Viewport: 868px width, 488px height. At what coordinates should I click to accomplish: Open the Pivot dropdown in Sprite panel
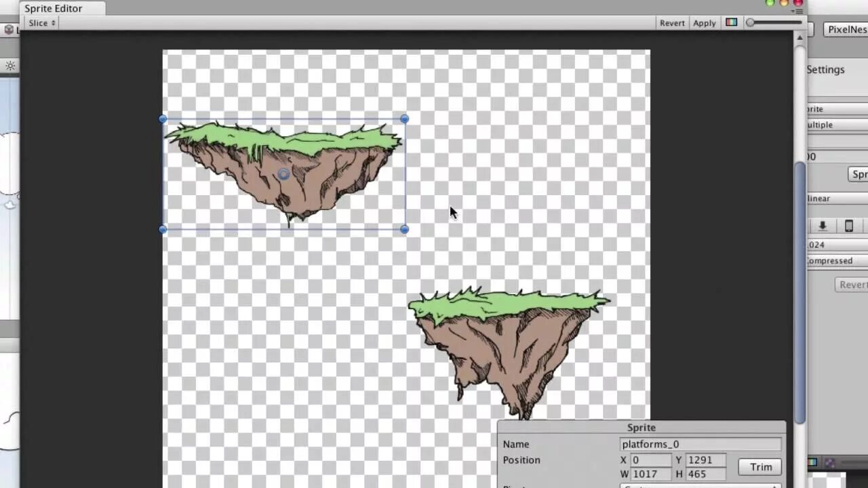[701, 485]
